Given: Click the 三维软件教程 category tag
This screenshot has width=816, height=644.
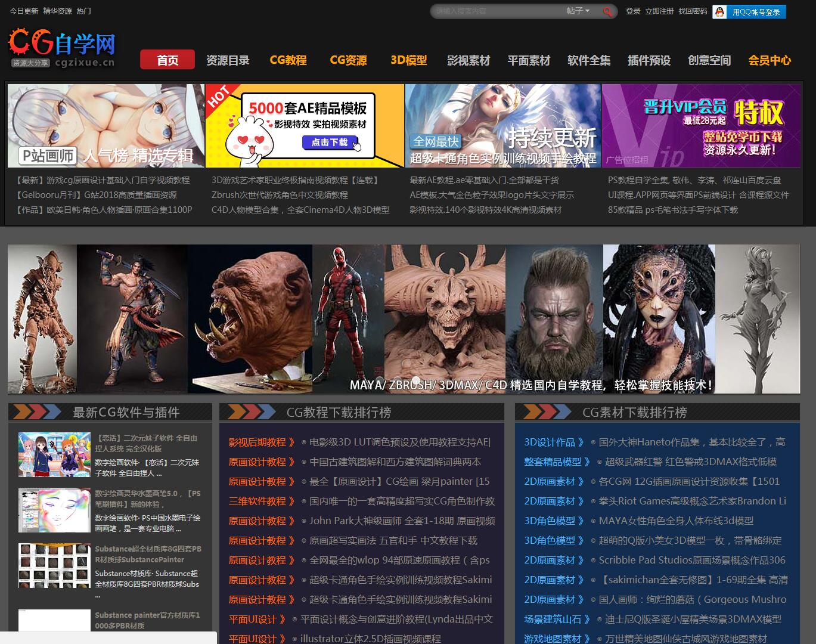Looking at the screenshot, I should [x=262, y=501].
